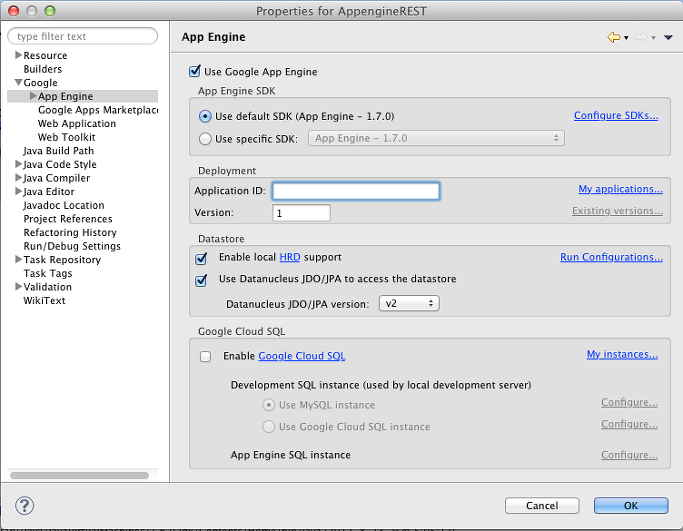Click the tree's horizontal scrollbar
The height and width of the screenshot is (531, 683).
tap(79, 475)
